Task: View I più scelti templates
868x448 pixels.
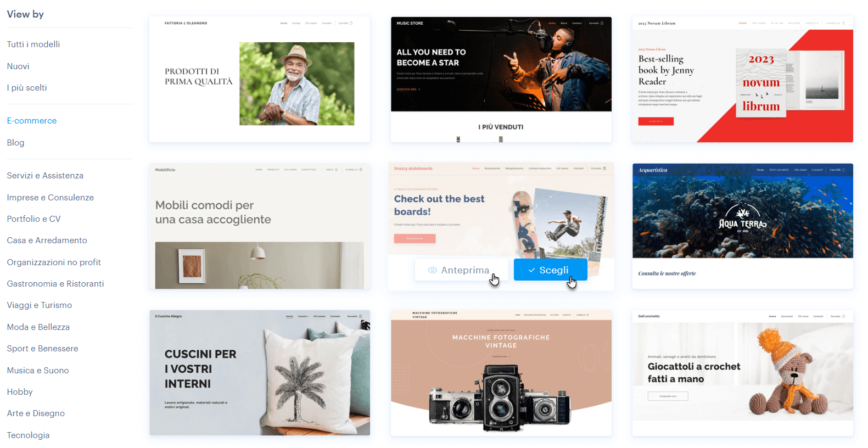Action: [27, 88]
